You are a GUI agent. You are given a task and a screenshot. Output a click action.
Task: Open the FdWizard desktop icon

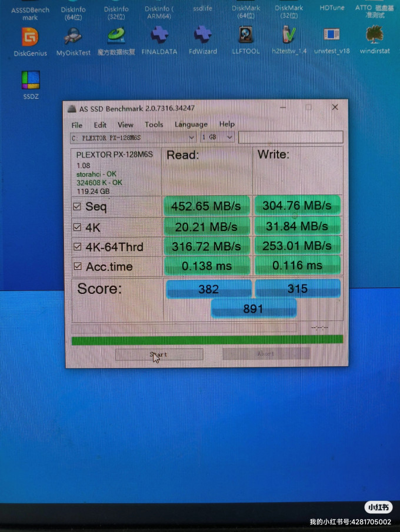[203, 38]
